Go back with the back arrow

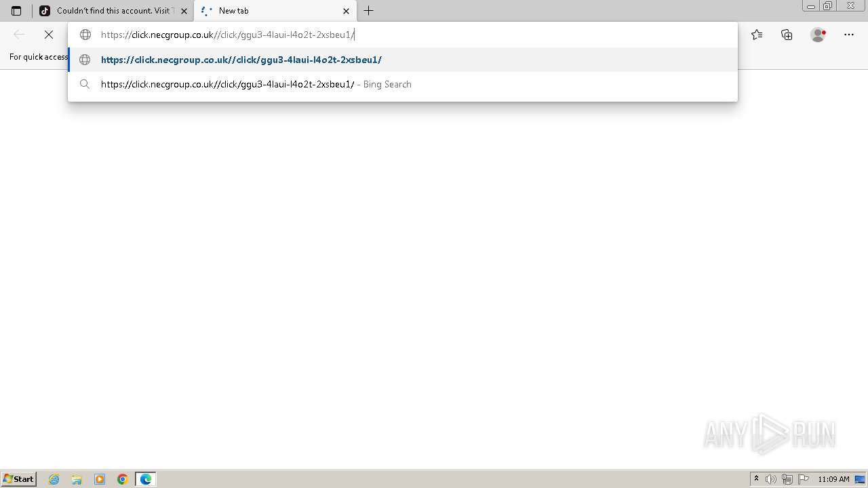click(19, 35)
